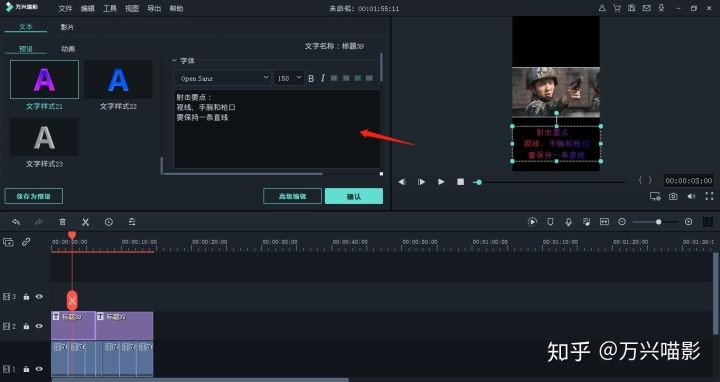Open the user account icon
This screenshot has width=720, height=382.
(602, 8)
